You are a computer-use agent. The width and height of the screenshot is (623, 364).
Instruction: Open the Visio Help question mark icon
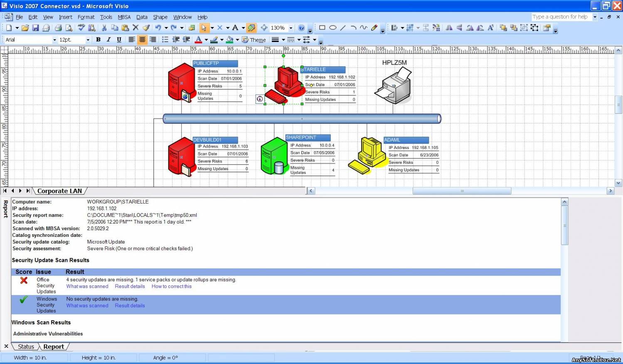point(301,28)
